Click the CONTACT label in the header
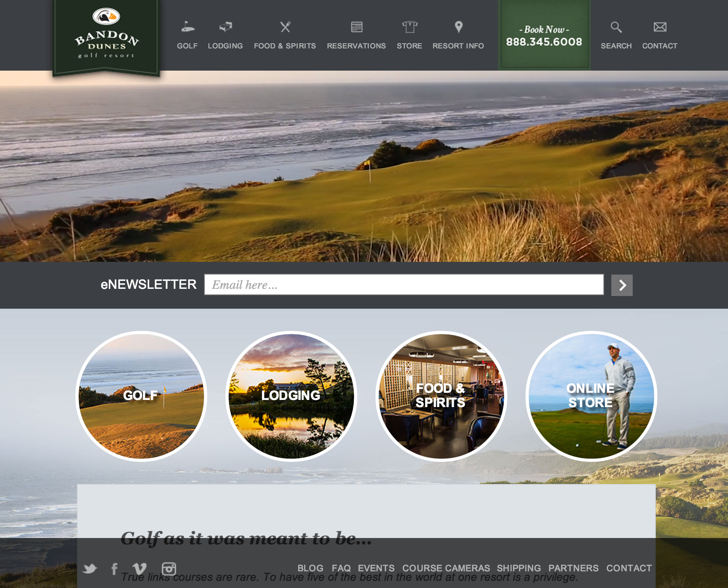728x588 pixels. (x=660, y=46)
